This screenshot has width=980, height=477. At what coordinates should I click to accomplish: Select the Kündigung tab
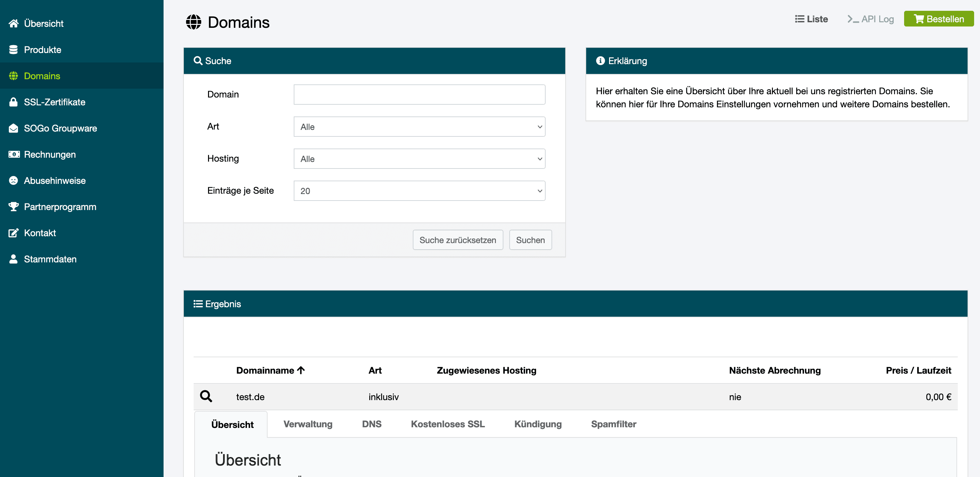[537, 424]
